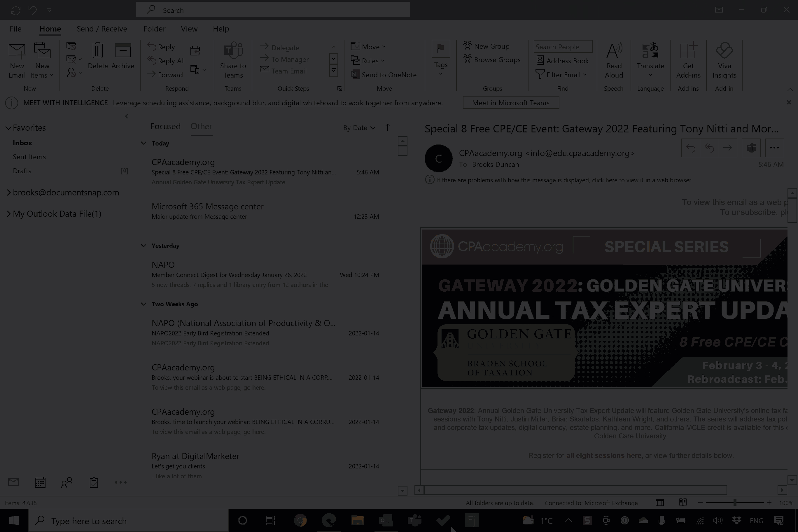Archive the selected message

(x=123, y=56)
